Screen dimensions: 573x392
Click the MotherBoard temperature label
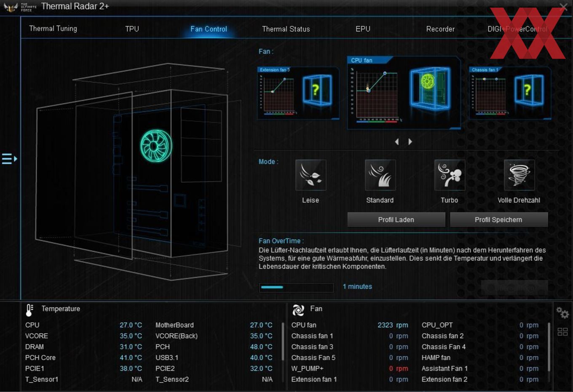[174, 325]
